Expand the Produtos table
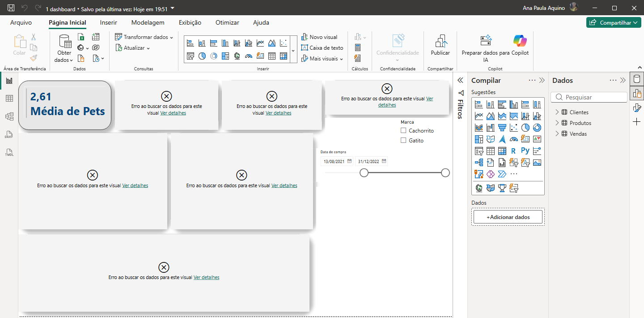The height and width of the screenshot is (318, 644). (557, 123)
